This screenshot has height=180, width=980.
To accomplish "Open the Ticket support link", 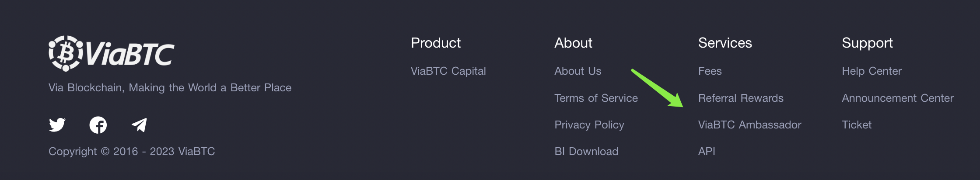I will pyautogui.click(x=857, y=125).
